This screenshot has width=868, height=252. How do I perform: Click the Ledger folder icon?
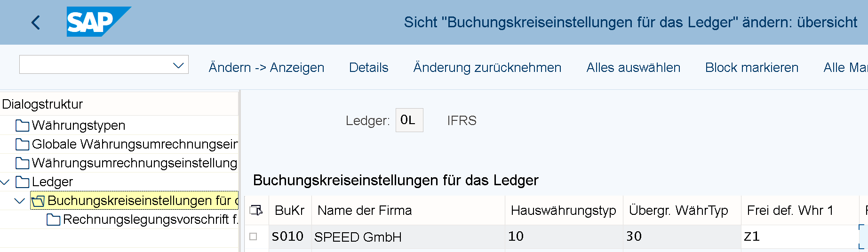pyautogui.click(x=22, y=182)
